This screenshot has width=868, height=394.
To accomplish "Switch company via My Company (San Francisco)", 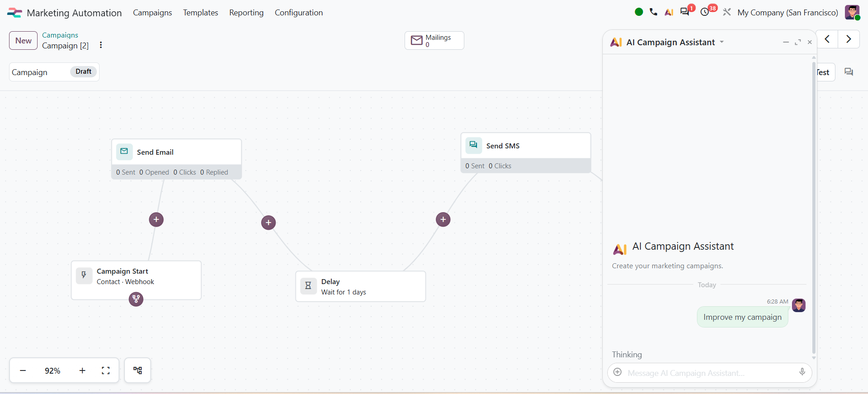I will (x=788, y=13).
